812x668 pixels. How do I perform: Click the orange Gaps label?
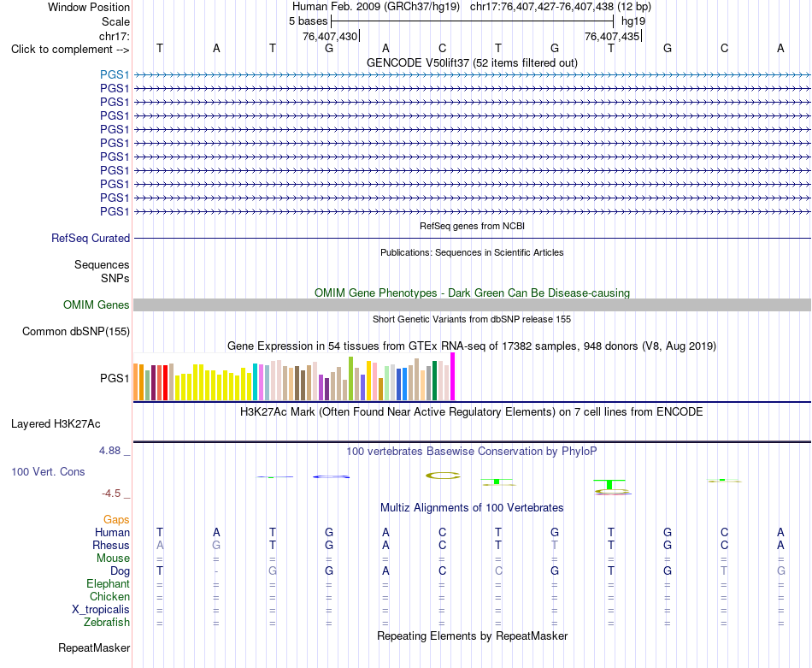[116, 519]
